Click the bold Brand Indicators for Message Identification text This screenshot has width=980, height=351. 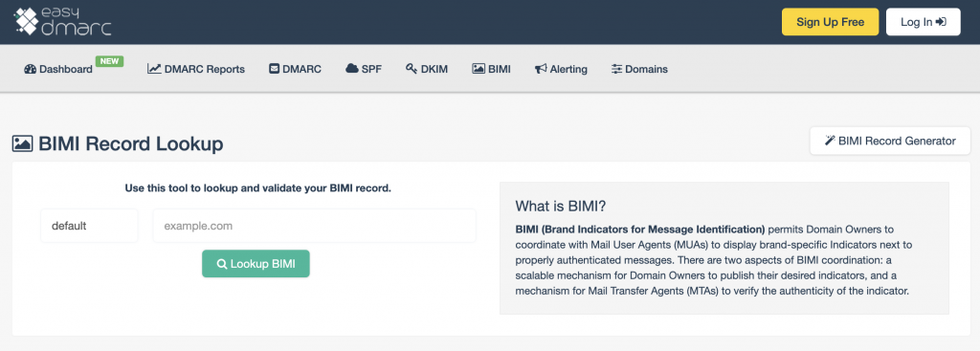640,229
